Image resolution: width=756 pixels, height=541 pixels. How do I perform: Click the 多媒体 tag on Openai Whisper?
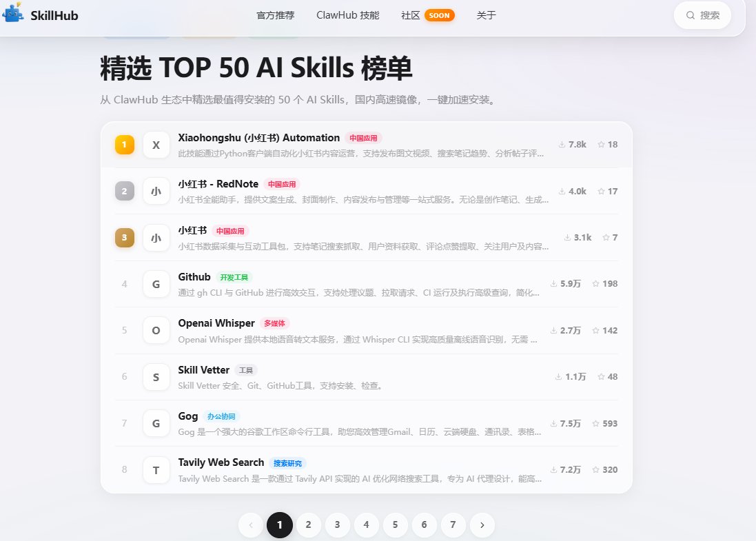click(x=275, y=323)
